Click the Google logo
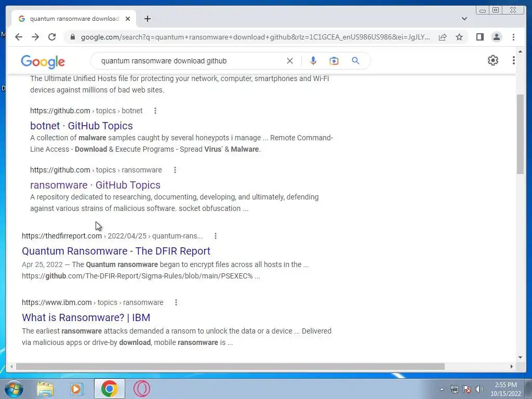 pyautogui.click(x=43, y=61)
